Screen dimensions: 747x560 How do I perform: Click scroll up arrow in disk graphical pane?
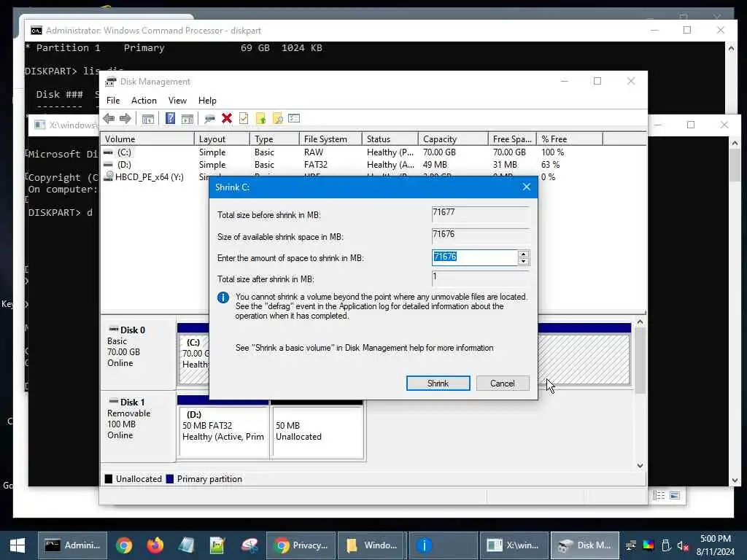pos(640,322)
